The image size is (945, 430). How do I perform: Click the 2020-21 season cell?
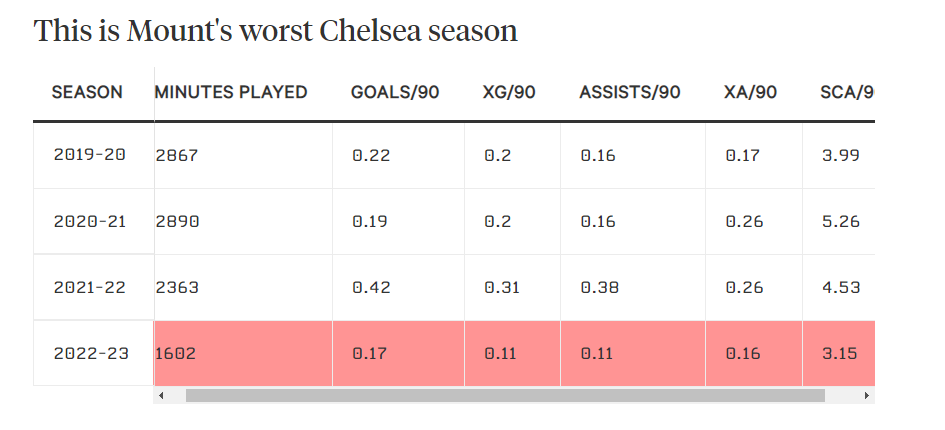[x=90, y=221]
